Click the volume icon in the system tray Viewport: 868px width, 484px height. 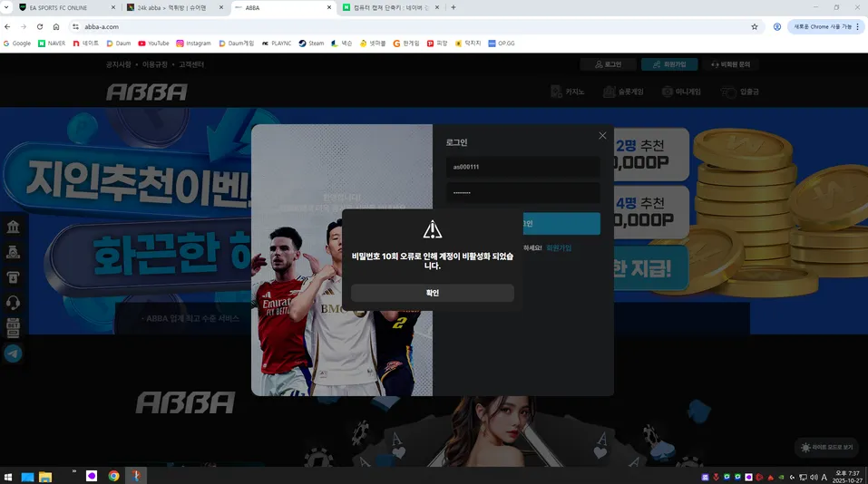coord(814,477)
